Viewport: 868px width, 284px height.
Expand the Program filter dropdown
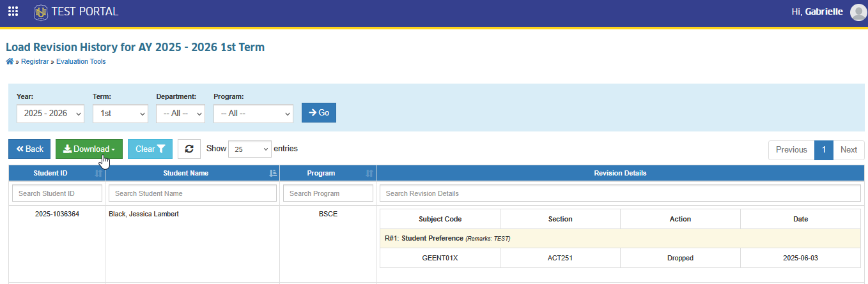253,113
